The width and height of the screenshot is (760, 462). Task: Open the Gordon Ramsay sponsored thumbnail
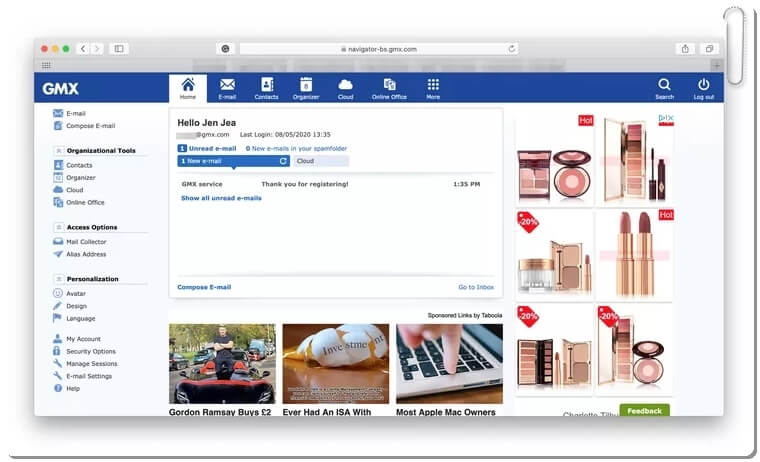222,364
